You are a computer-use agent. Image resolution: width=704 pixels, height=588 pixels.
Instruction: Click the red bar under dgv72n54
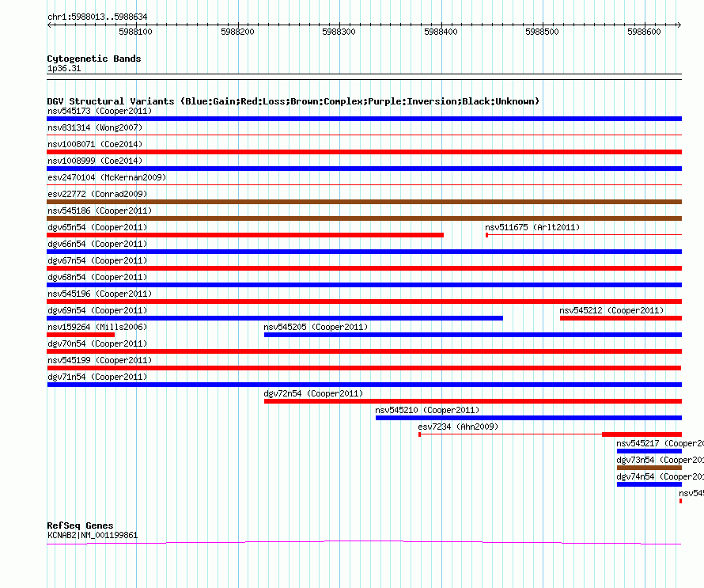[x=473, y=401]
